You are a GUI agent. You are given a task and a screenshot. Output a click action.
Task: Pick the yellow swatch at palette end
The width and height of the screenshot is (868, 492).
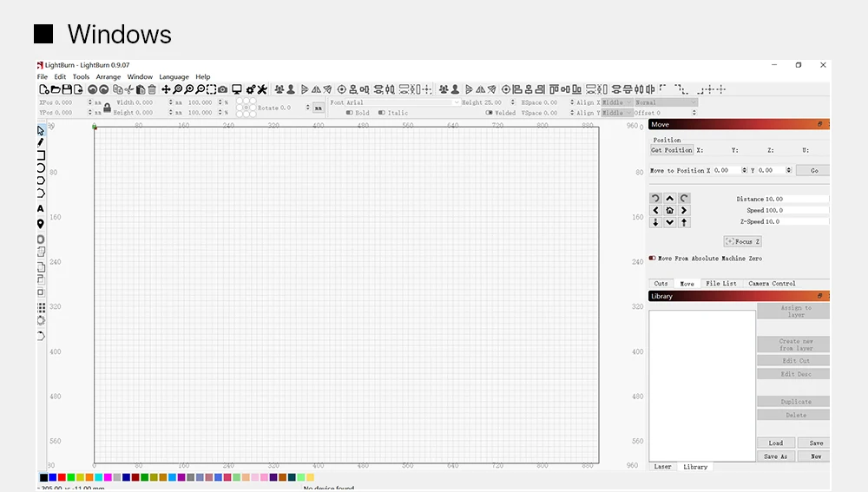(310, 477)
